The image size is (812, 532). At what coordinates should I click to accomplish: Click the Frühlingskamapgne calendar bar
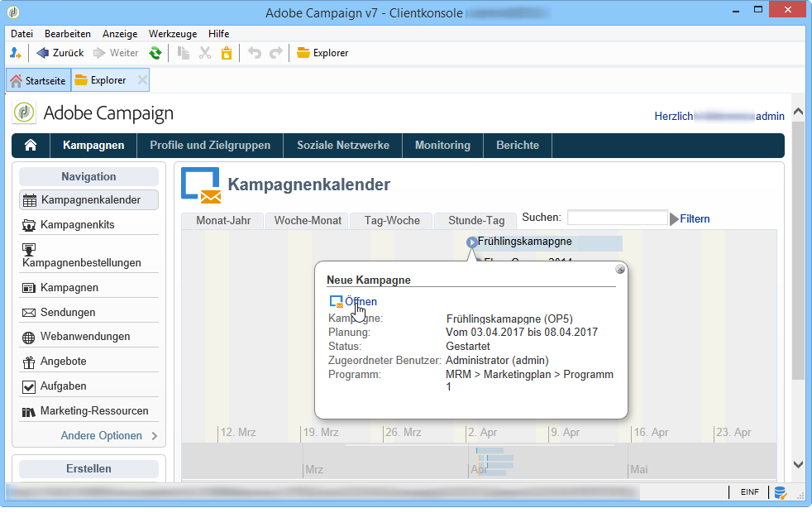tap(549, 242)
